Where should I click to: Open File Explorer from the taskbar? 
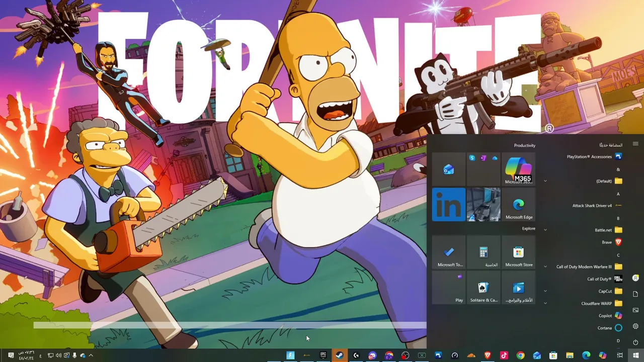[570, 355]
